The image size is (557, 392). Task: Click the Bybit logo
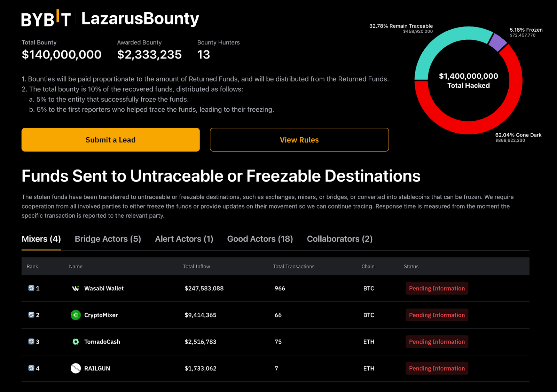click(x=46, y=19)
